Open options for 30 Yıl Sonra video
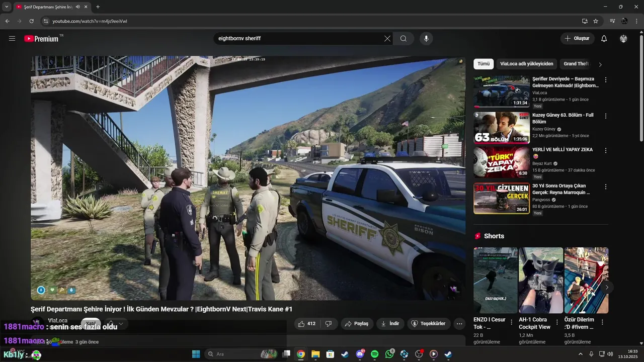The height and width of the screenshot is (362, 644). [x=606, y=187]
